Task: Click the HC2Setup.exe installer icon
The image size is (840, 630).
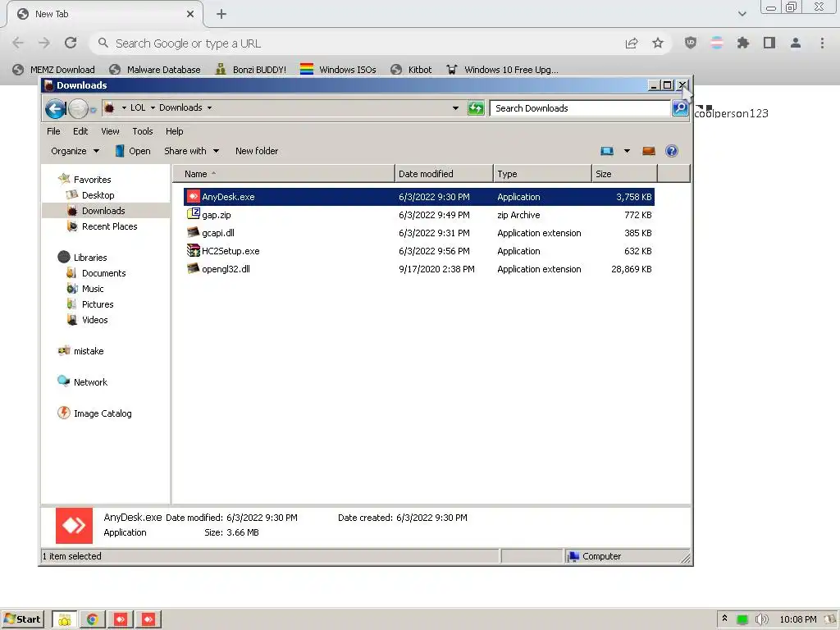Action: coord(193,250)
